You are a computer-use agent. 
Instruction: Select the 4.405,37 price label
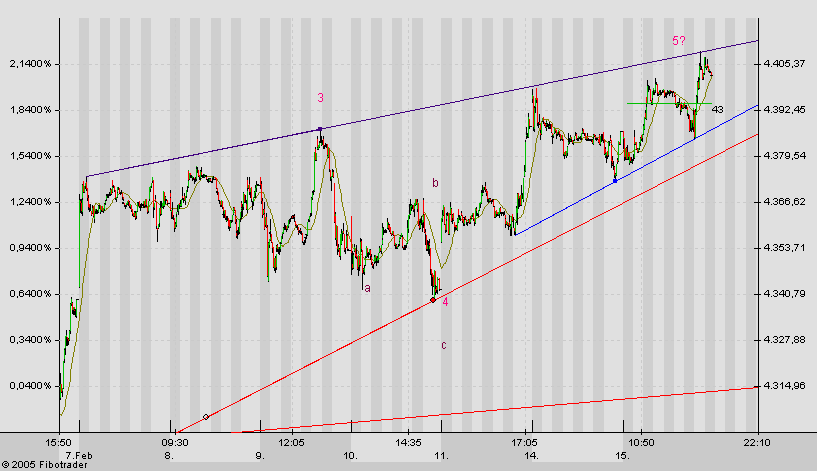click(784, 64)
